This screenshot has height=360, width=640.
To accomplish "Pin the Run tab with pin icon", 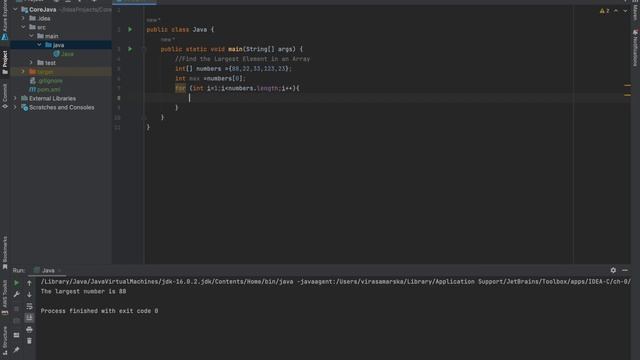I will click(16, 350).
